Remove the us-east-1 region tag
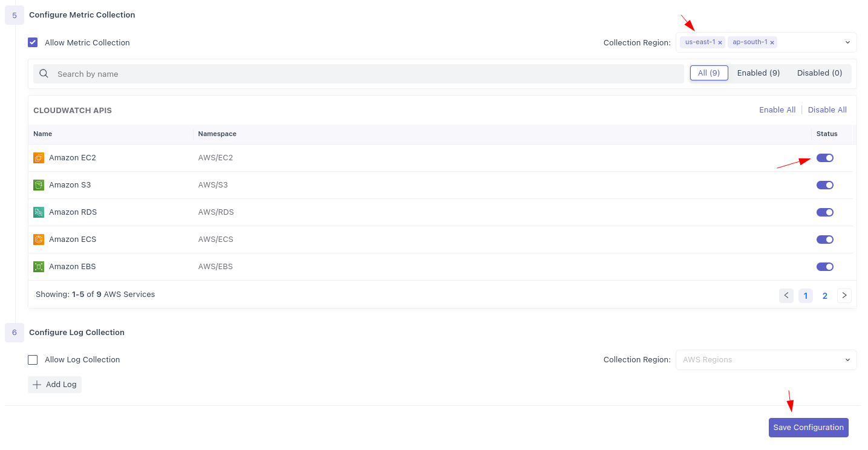Screen dimensions: 868x450 pos(720,43)
